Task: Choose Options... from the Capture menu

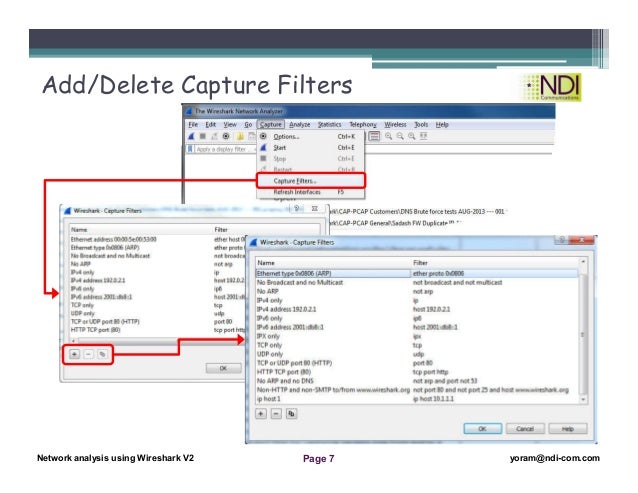Action: click(310, 137)
